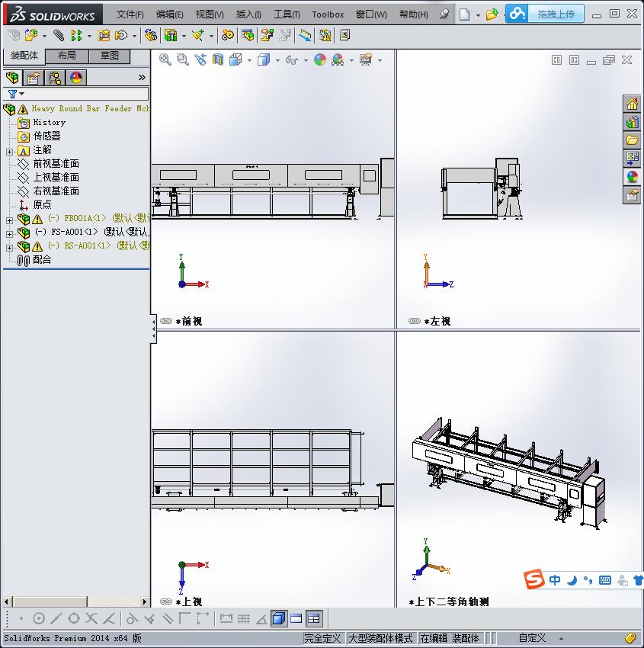Open the 视图(V) menu

(210, 14)
